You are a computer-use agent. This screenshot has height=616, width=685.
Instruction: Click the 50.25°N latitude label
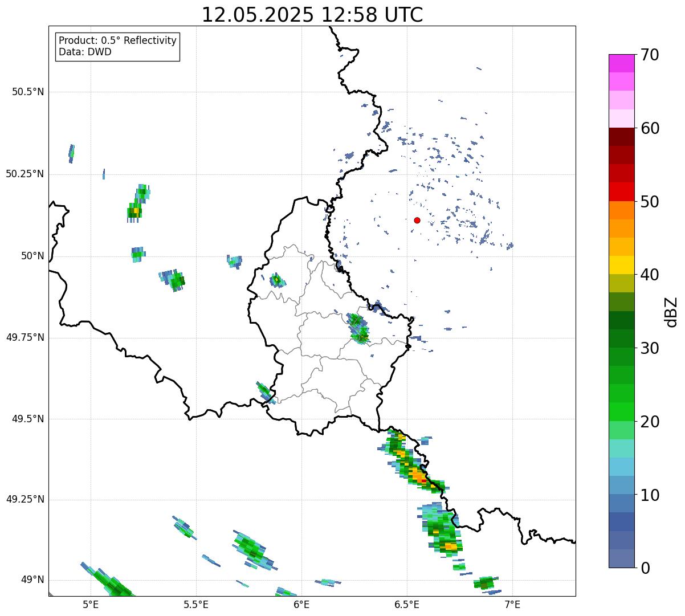pyautogui.click(x=25, y=174)
